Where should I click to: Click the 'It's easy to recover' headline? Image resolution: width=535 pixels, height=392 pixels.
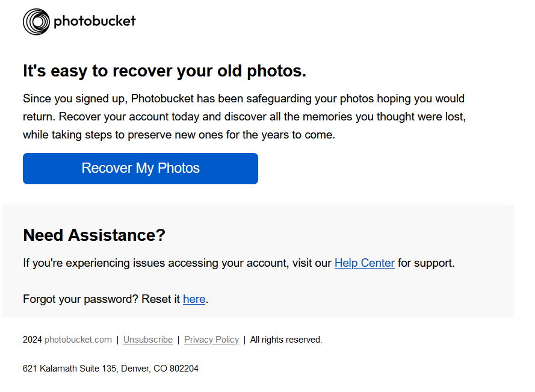coord(164,71)
